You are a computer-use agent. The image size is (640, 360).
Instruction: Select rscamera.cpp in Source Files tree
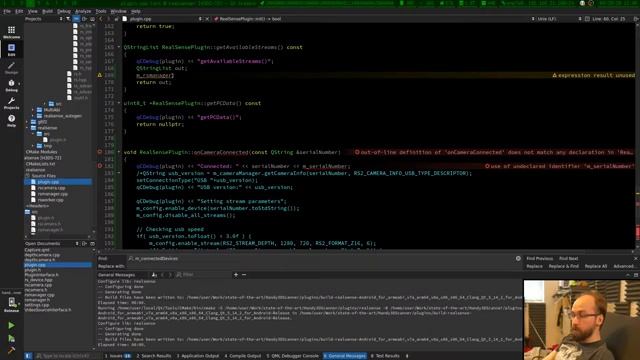[x=51, y=188]
